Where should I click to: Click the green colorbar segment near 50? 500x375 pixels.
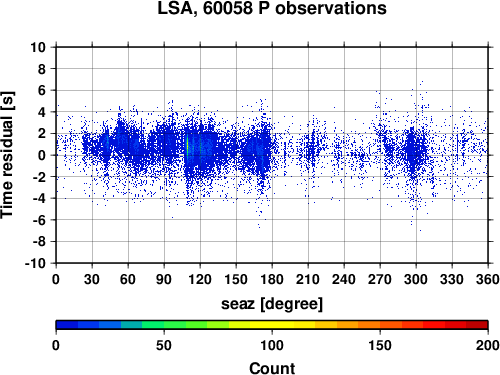[164, 325]
